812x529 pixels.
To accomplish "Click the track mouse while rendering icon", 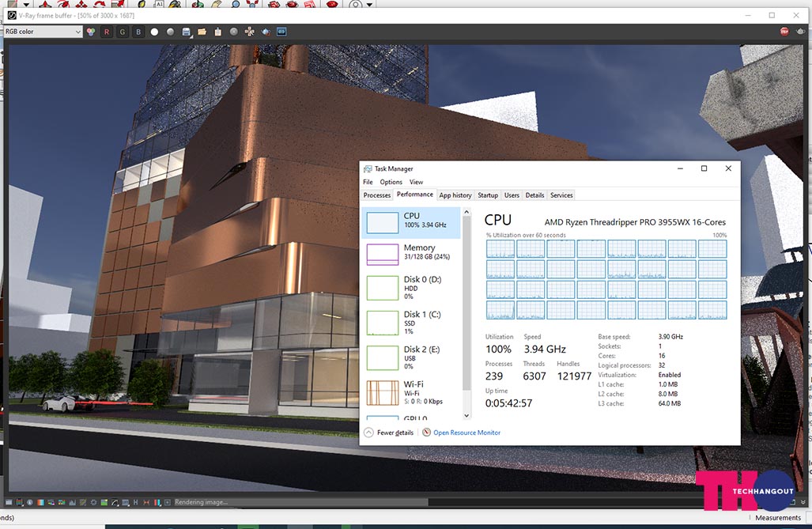I will pyautogui.click(x=250, y=32).
